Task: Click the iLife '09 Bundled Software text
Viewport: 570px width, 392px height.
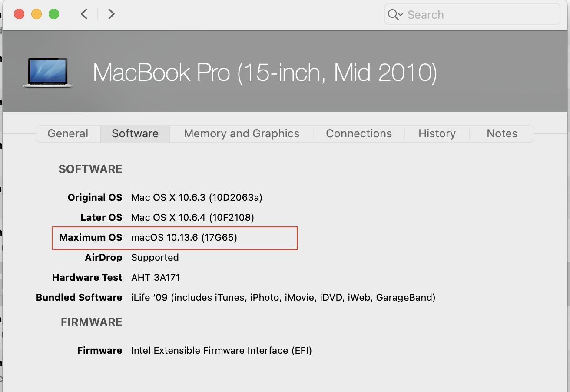Action: click(x=283, y=298)
